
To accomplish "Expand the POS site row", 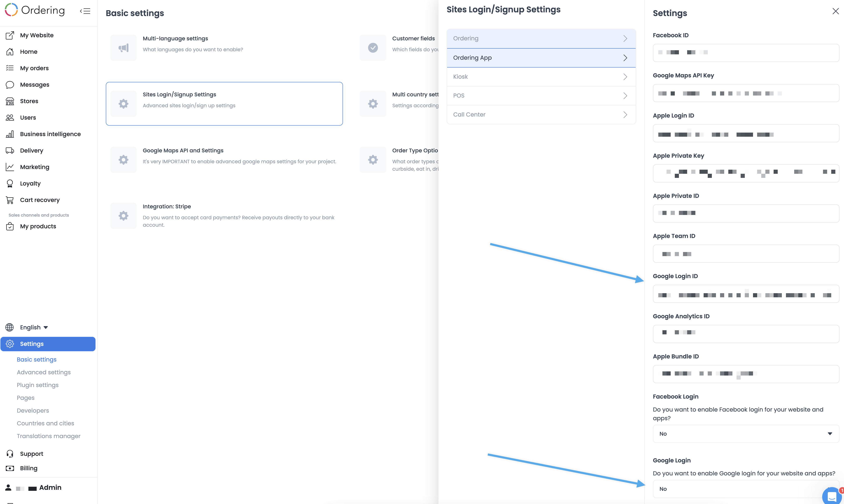I will coord(541,96).
